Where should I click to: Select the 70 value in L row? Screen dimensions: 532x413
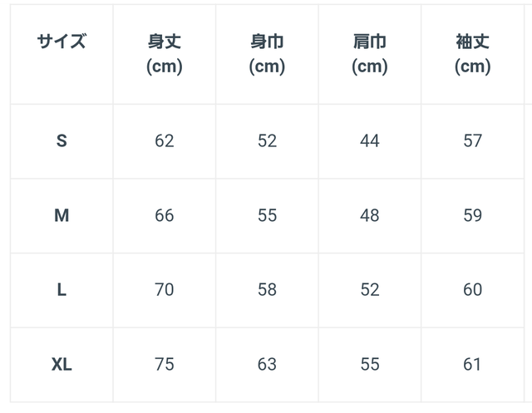[x=165, y=290]
